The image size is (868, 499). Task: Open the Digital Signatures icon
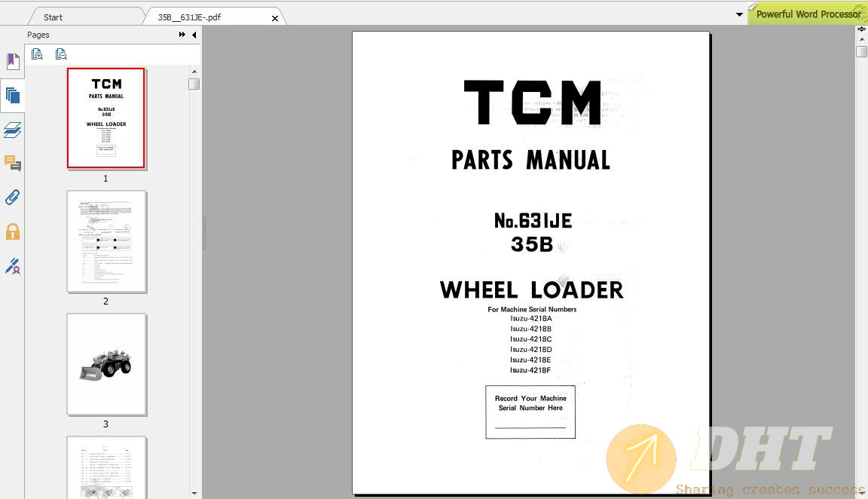13,266
